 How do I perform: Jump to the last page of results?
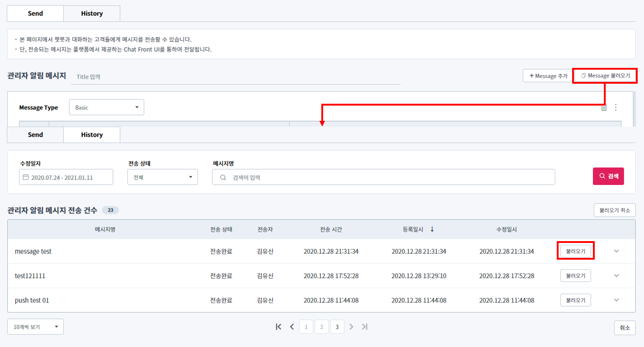[365, 327]
